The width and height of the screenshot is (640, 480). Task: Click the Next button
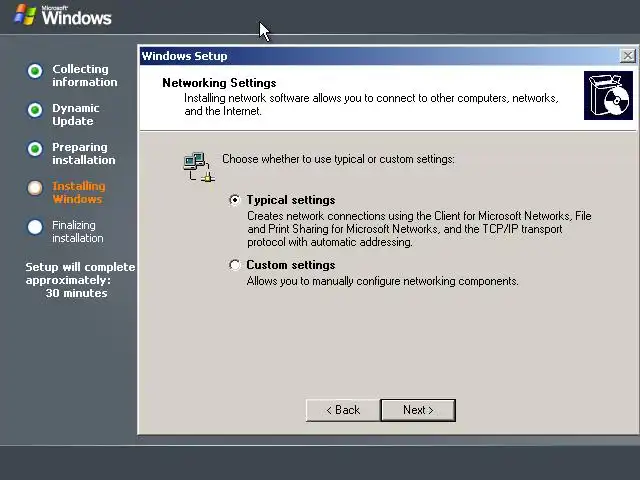click(418, 410)
